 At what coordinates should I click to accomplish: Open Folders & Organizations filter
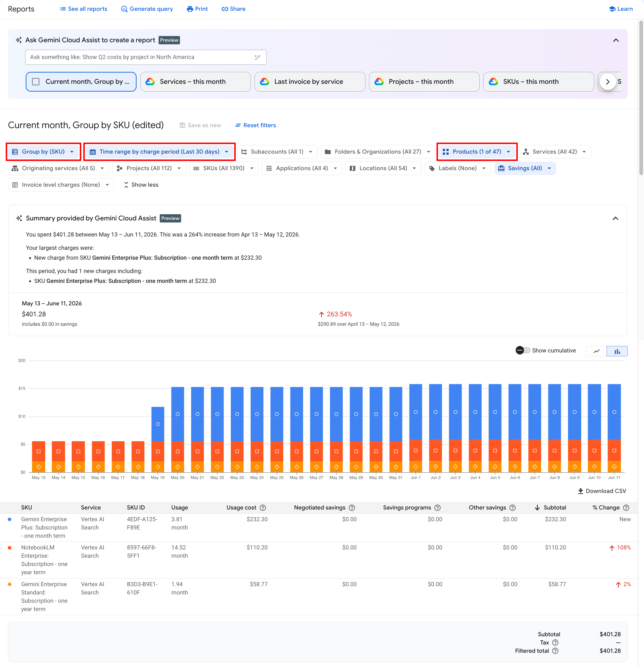(x=378, y=152)
